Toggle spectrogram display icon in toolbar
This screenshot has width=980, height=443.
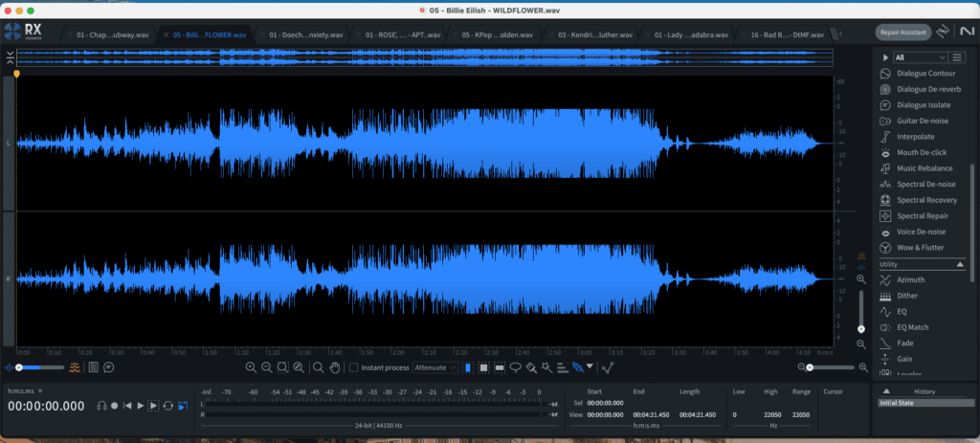point(75,367)
